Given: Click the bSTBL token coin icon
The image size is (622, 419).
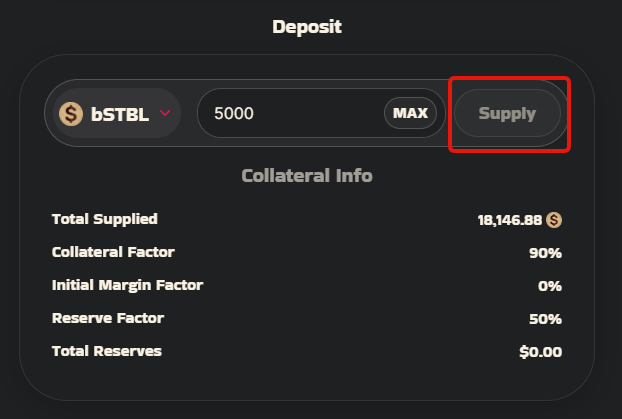Looking at the screenshot, I should [71, 114].
